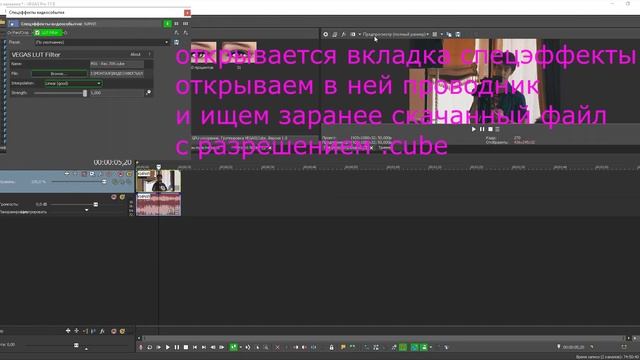The height and width of the screenshot is (360, 640).
Task: Toggle the auto ripple green icon
Action: pos(424,347)
